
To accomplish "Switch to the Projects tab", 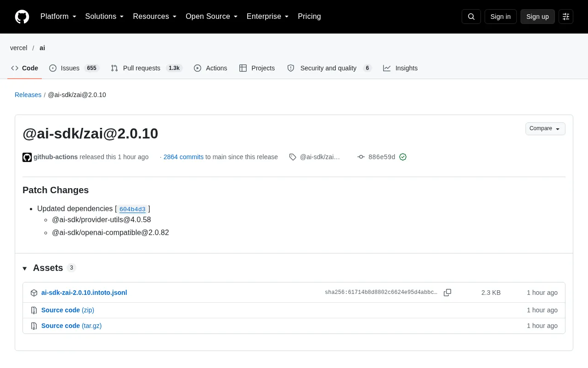I will 257,68.
